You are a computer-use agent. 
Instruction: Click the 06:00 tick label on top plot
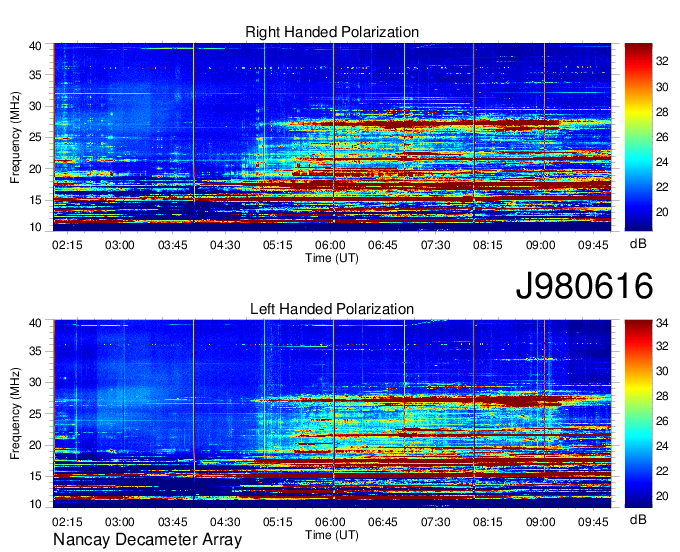tap(330, 245)
